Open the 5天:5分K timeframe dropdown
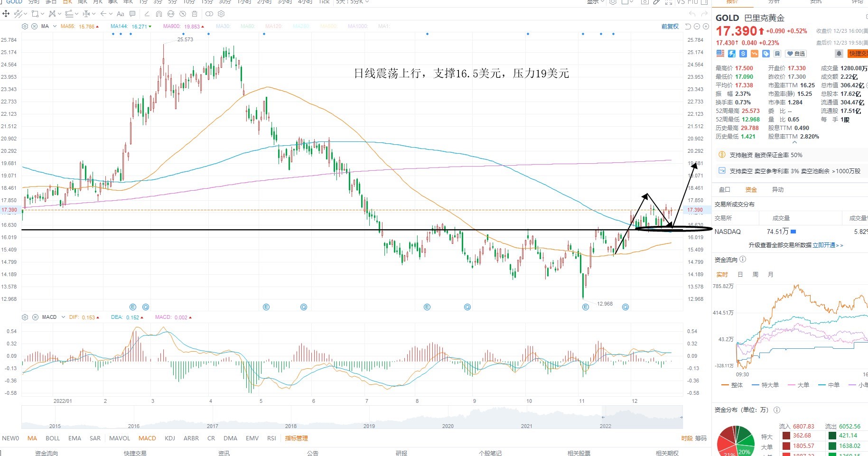The width and height of the screenshot is (868, 456). coord(352,2)
